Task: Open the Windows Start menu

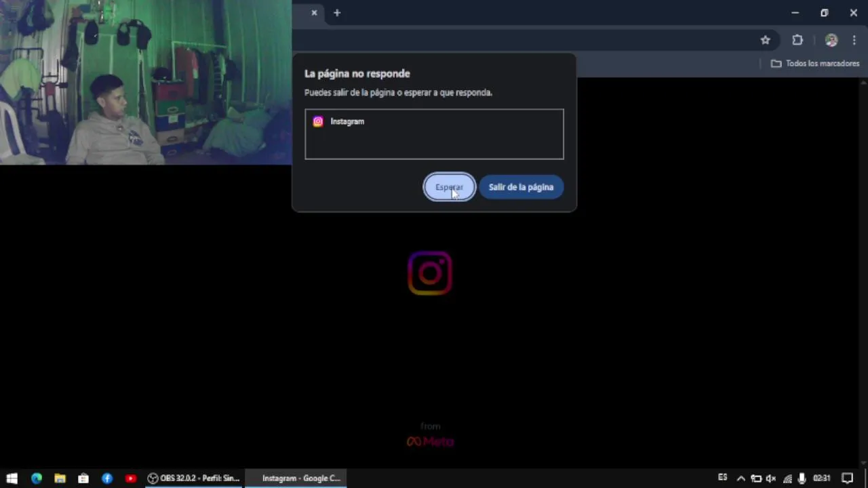Action: point(12,478)
